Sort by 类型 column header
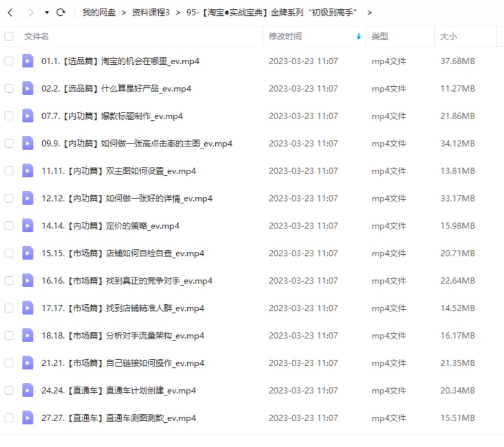This screenshot has height=447, width=504. (x=379, y=36)
